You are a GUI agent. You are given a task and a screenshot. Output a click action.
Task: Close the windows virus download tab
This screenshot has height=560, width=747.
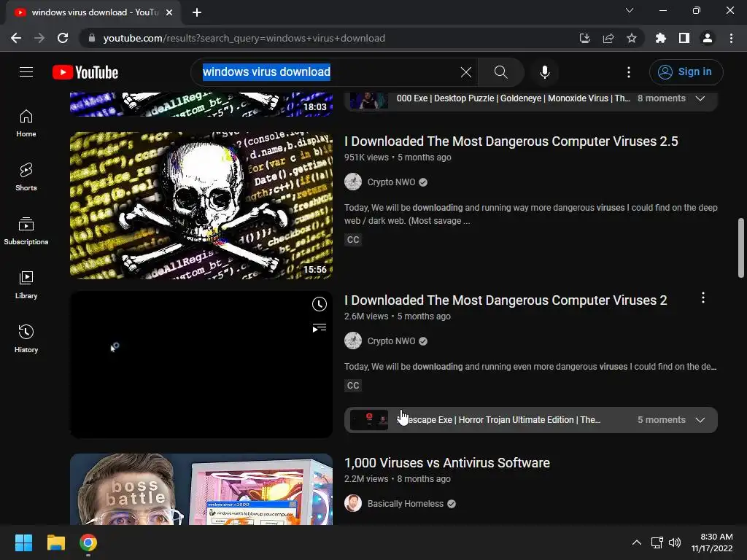tap(169, 12)
